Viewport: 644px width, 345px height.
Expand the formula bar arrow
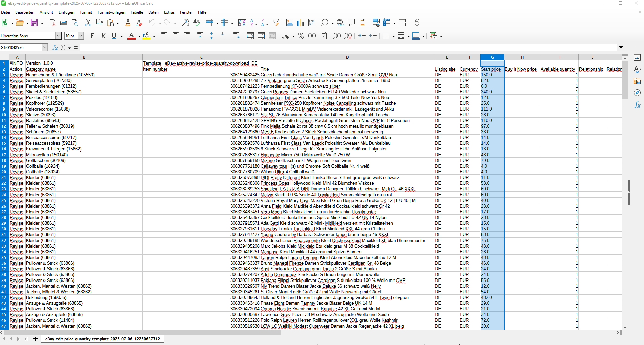coord(621,47)
